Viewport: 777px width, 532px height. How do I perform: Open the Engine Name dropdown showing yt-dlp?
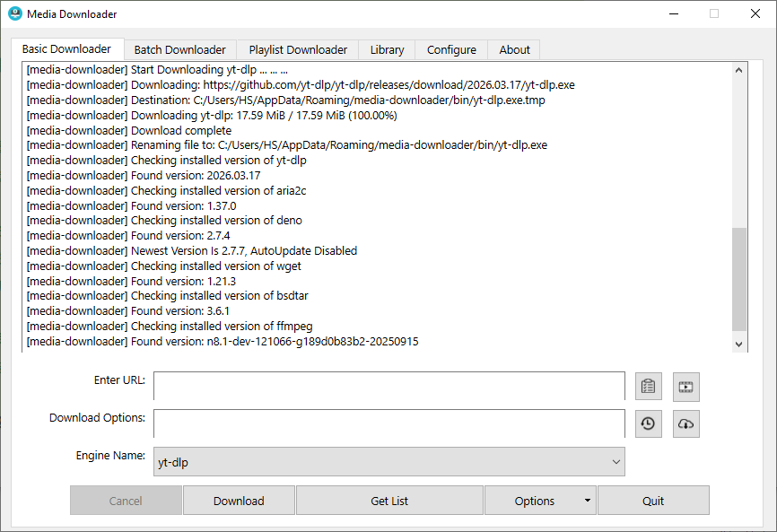tap(616, 461)
